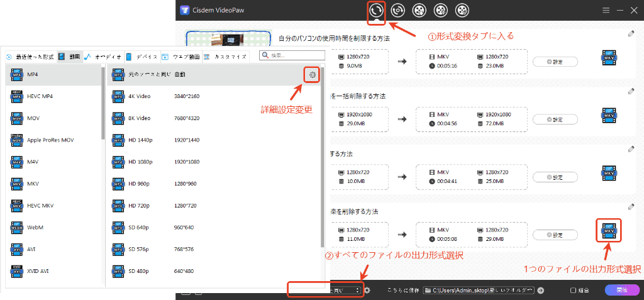Switch to the デバイス device tab
644x300 pixels.
coord(142,56)
